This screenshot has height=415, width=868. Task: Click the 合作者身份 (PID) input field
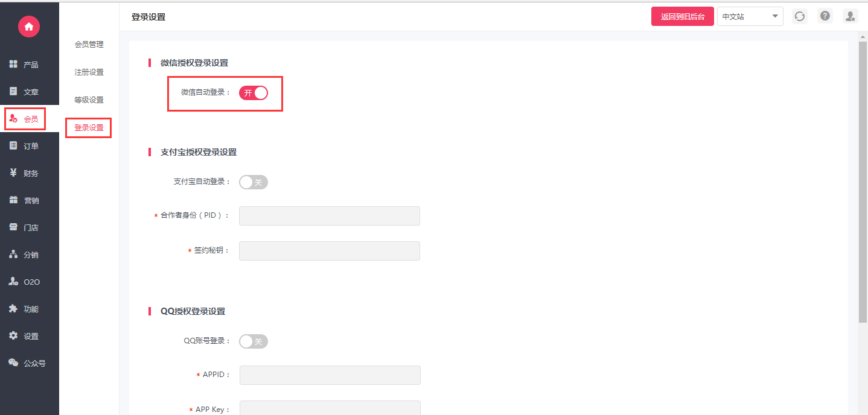pyautogui.click(x=329, y=216)
